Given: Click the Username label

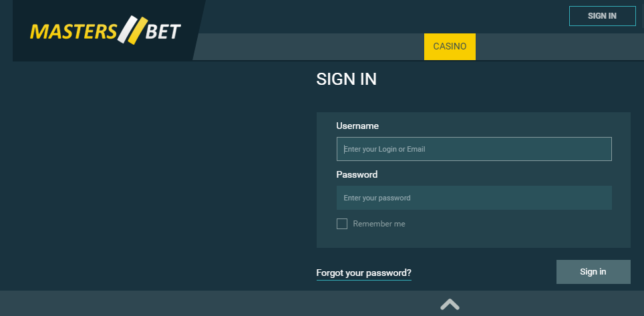Looking at the screenshot, I should pyautogui.click(x=357, y=126).
